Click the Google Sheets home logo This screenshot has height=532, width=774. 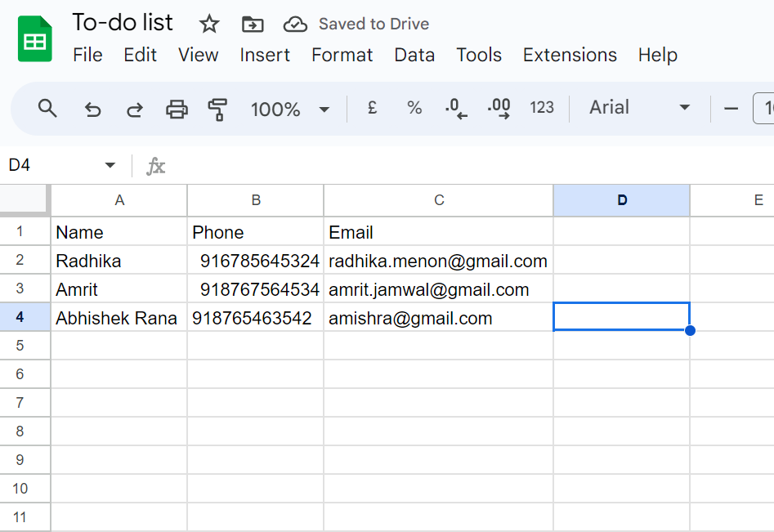[35, 39]
